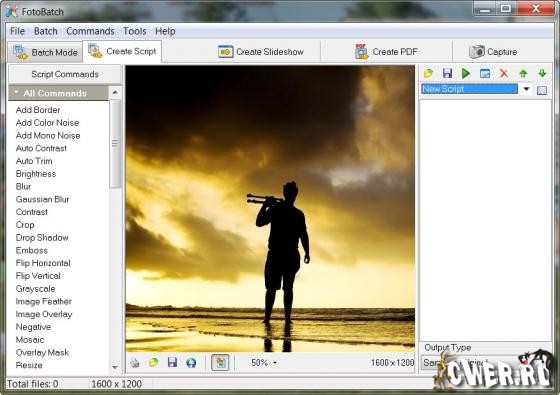Open a script using the folder icon
This screenshot has width=560, height=395.
[428, 73]
